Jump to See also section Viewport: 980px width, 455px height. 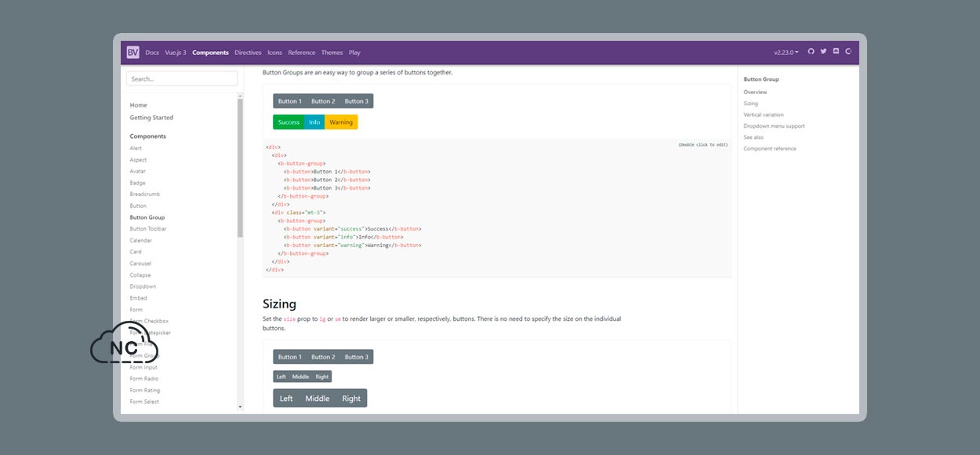coord(753,137)
